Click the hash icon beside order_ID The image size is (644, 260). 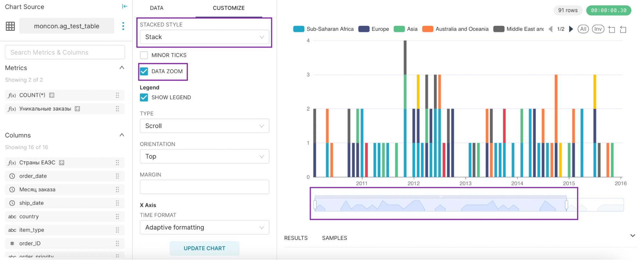(12, 244)
